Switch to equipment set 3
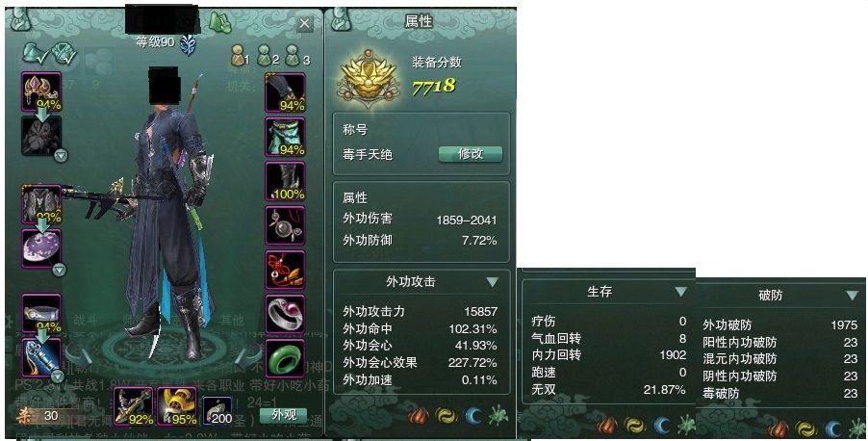Viewport: 868px width, 441px height. point(296,56)
